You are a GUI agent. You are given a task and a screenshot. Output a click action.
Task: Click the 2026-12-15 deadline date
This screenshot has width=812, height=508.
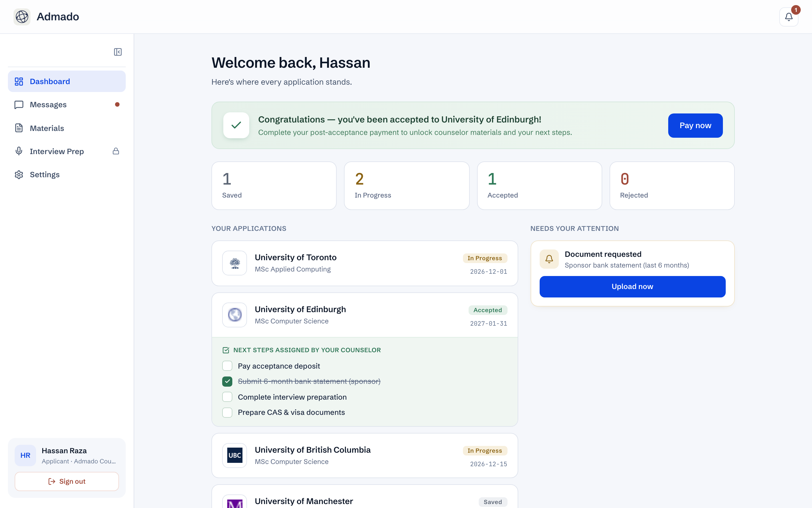click(489, 464)
